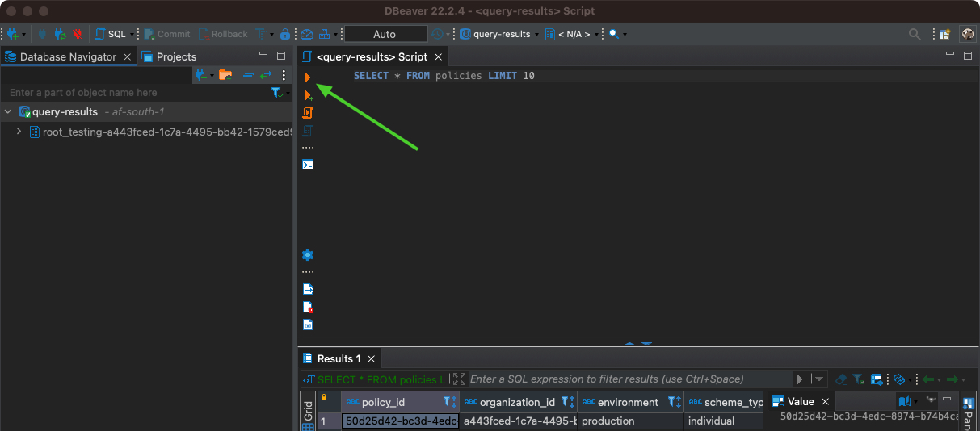Click the Commit button
This screenshot has height=431, width=980.
coord(167,34)
